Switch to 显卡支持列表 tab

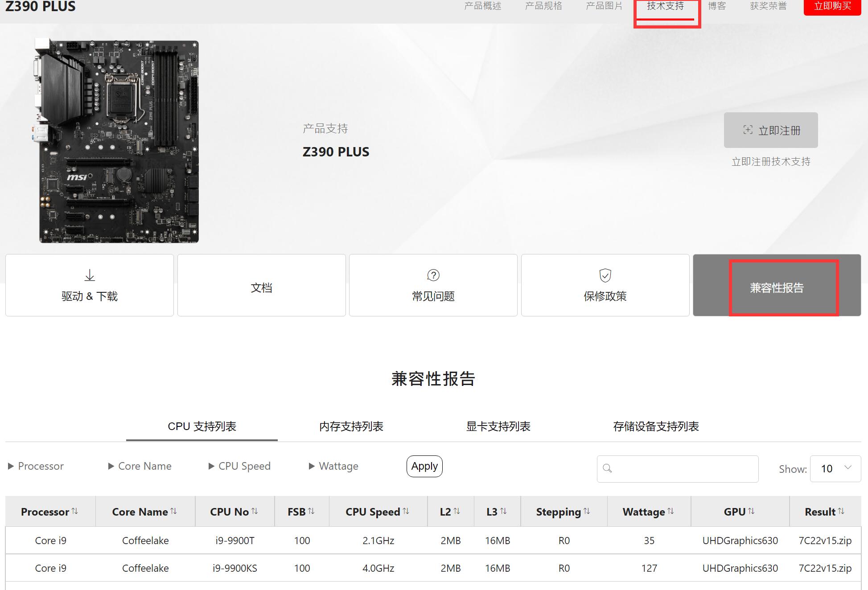tap(498, 426)
